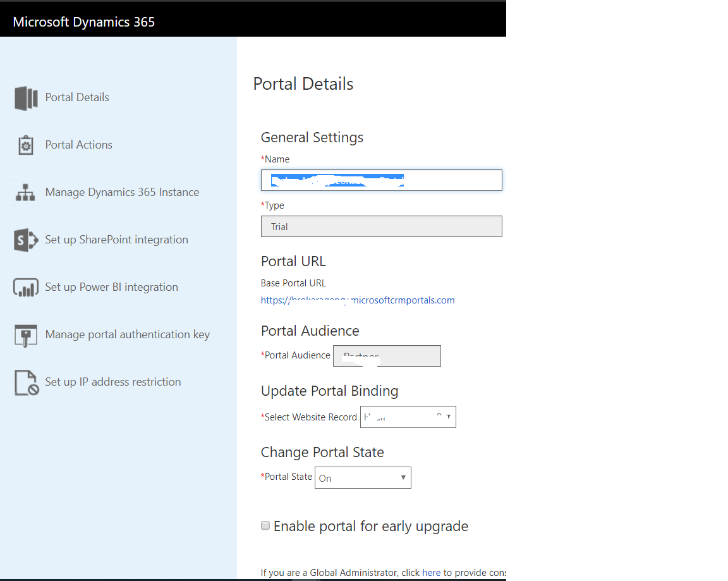The width and height of the screenshot is (728, 581).
Task: Open the Portal Audience field
Action: [x=387, y=356]
